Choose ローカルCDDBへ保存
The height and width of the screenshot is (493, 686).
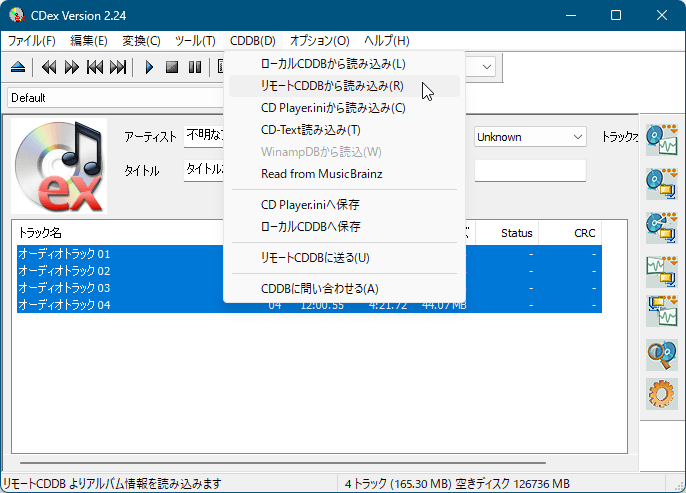click(344, 227)
